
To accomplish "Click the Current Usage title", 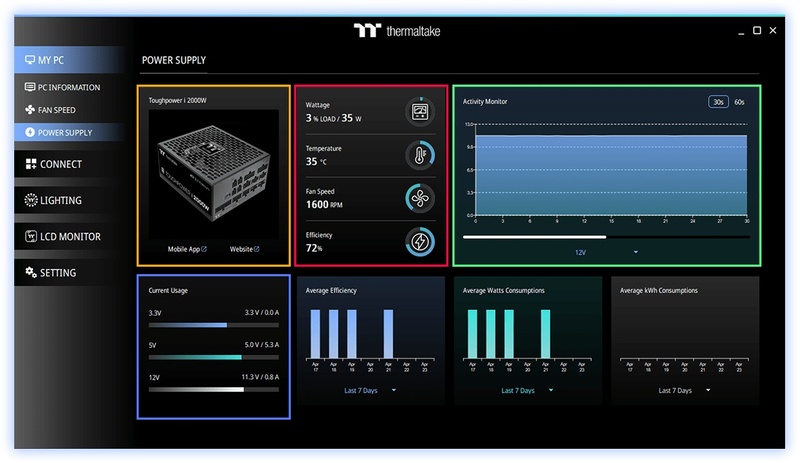I will pos(168,290).
